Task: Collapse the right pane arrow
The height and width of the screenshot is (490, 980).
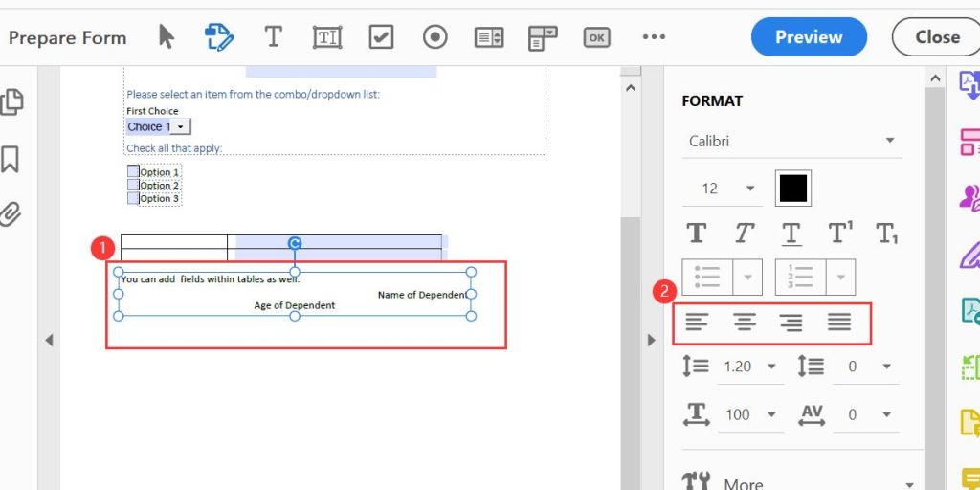Action: [x=651, y=340]
